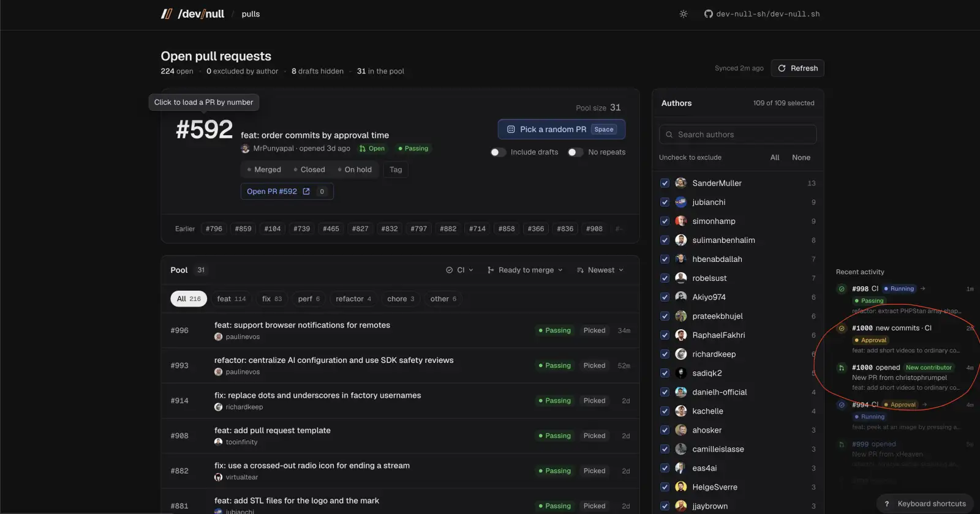Open earlier pick #796

coord(214,229)
